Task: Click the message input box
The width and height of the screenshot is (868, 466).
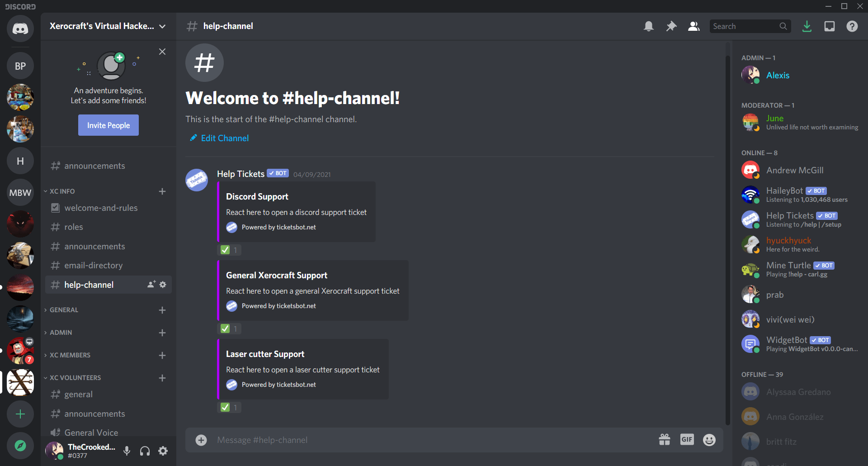Action: 434,440
